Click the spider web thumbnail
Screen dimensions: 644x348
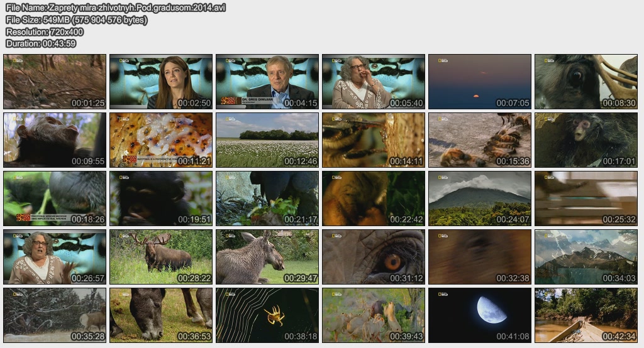[267, 315]
